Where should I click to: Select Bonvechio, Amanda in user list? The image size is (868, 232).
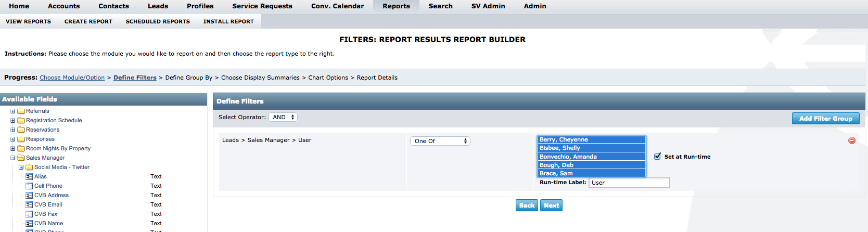[x=591, y=157]
